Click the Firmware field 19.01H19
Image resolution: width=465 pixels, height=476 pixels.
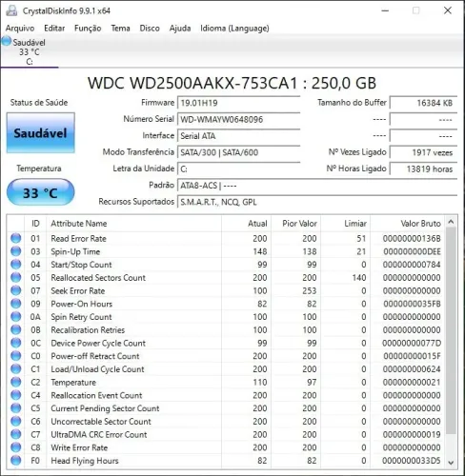pyautogui.click(x=238, y=103)
